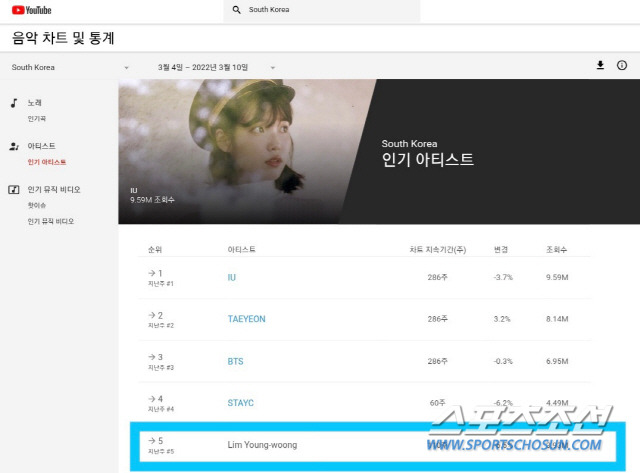Open the 노래 sidebar section
Screen dimensions: 640x473
click(x=34, y=103)
